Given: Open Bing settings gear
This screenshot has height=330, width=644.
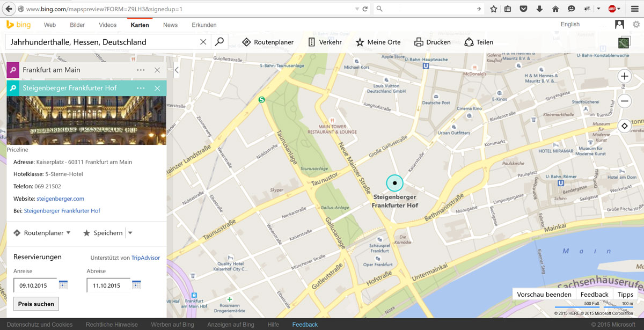Looking at the screenshot, I should [636, 24].
